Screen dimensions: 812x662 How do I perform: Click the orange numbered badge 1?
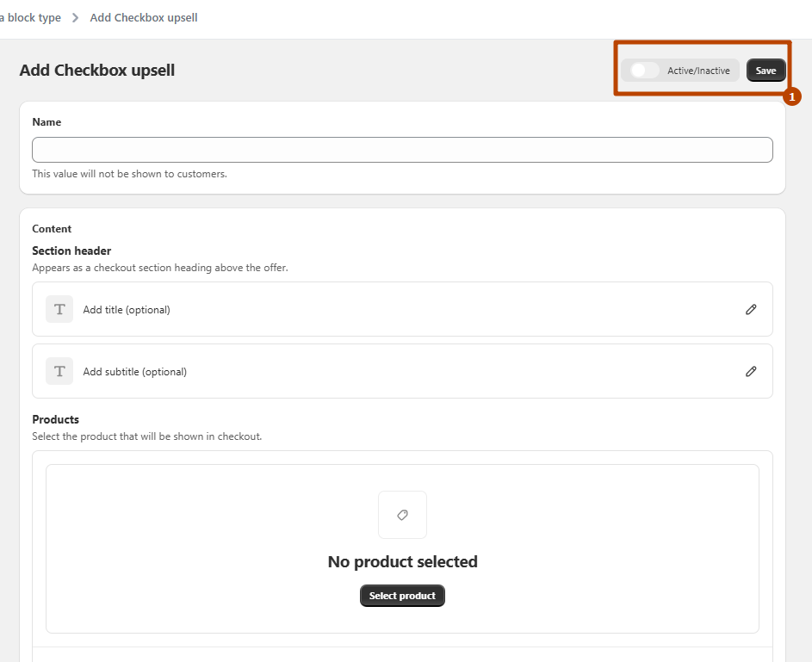[792, 97]
